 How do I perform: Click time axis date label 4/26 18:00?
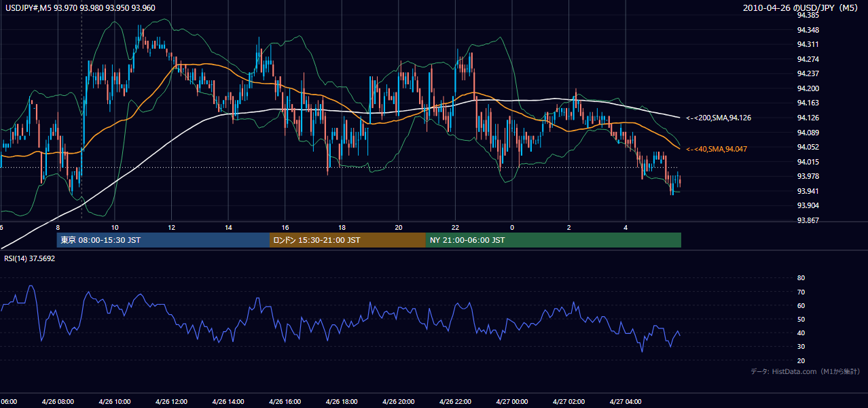tap(342, 402)
